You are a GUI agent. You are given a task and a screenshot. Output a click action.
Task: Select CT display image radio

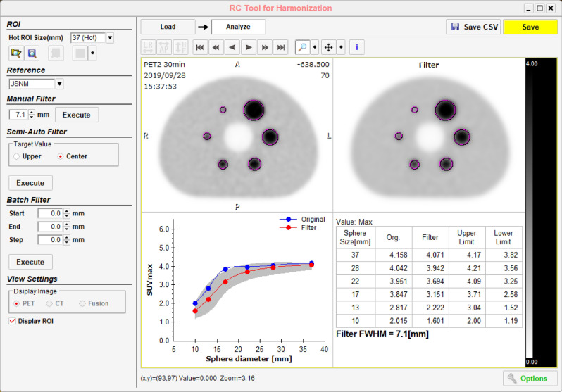pos(49,303)
